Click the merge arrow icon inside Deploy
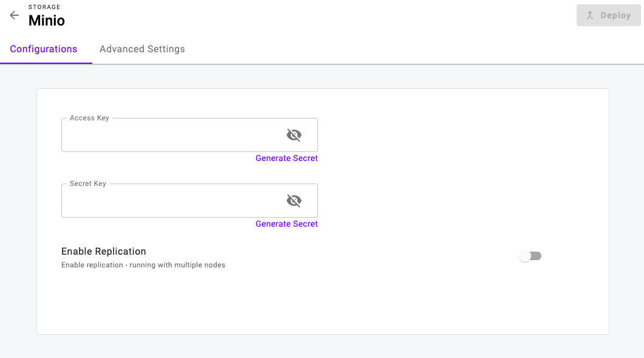This screenshot has width=644, height=358. click(x=590, y=15)
